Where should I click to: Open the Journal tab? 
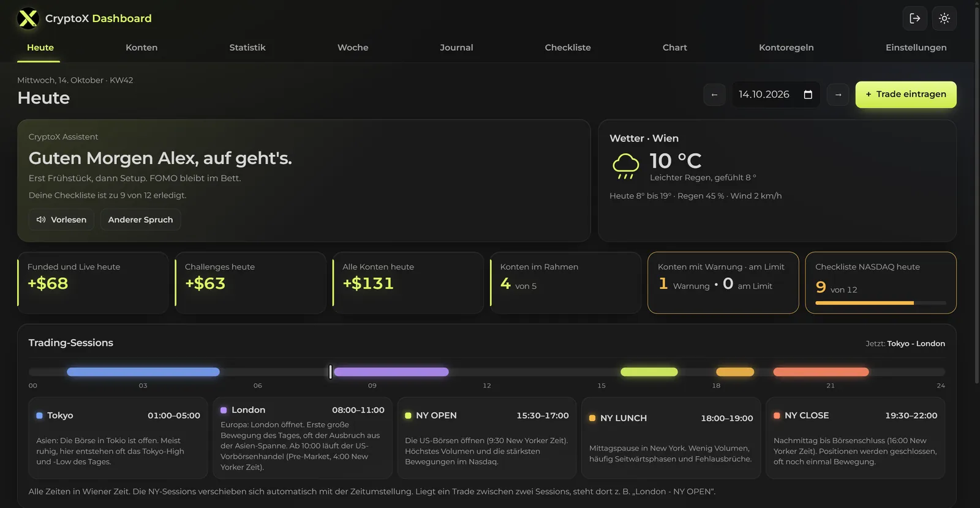pyautogui.click(x=456, y=48)
